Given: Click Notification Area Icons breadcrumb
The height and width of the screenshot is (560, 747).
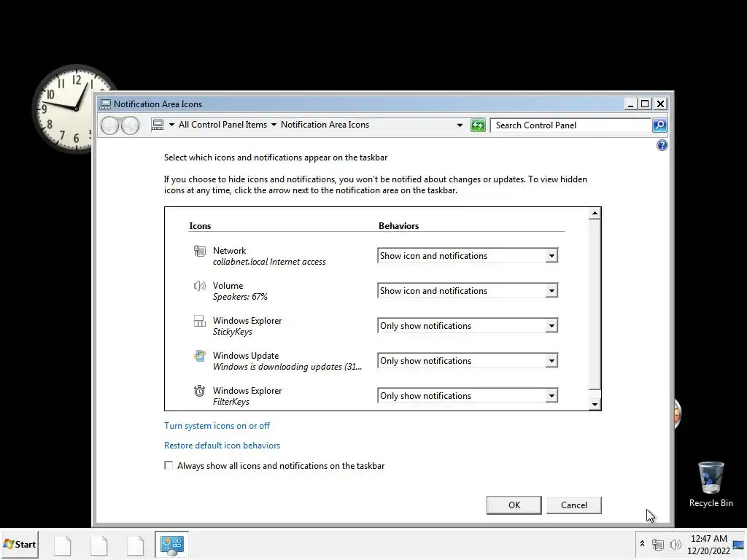Looking at the screenshot, I should [x=325, y=125].
